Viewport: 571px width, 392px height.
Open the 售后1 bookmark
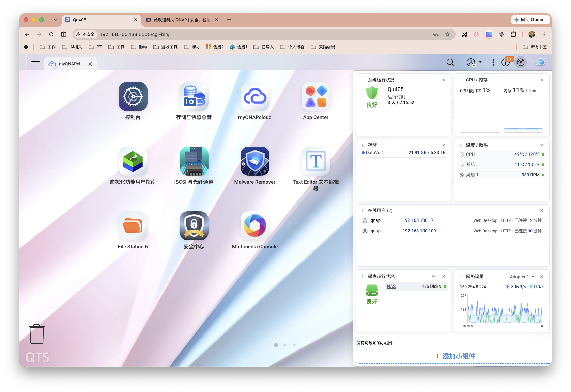238,47
